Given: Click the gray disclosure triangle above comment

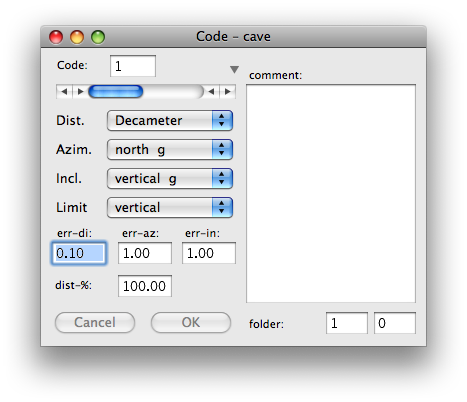Looking at the screenshot, I should 234,69.
